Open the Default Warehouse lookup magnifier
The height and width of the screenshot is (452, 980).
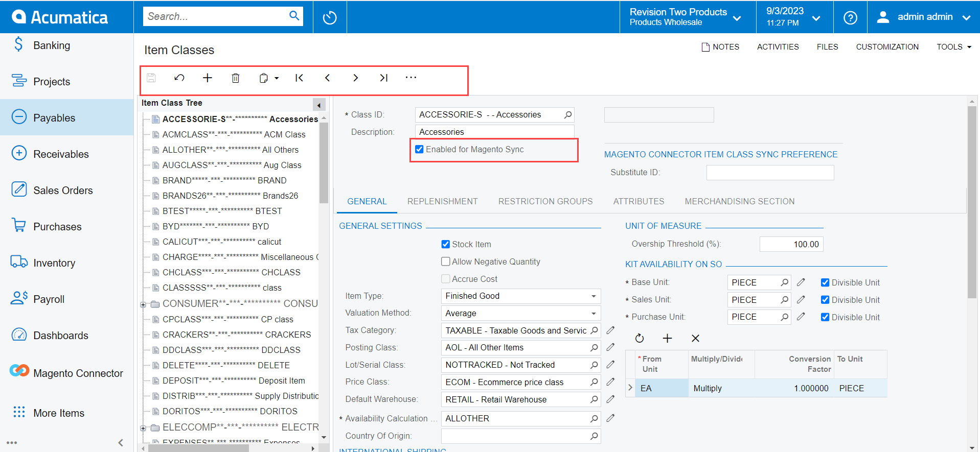[594, 399]
